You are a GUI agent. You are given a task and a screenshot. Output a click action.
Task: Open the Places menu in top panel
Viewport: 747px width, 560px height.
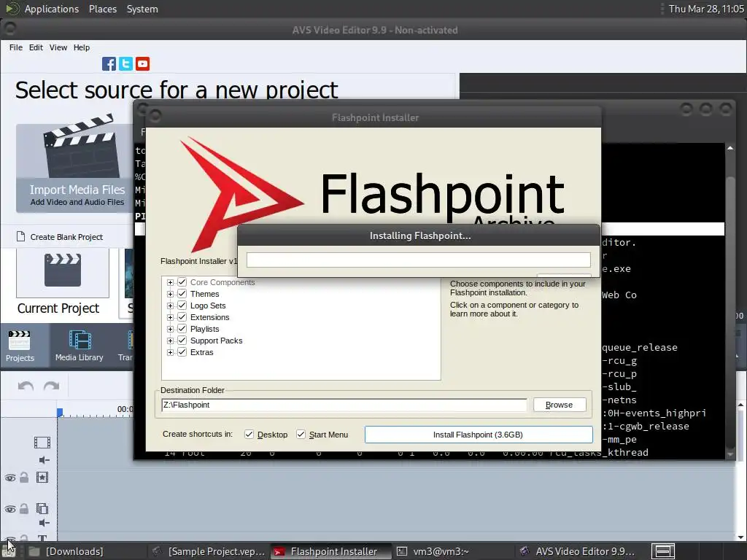[102, 9]
